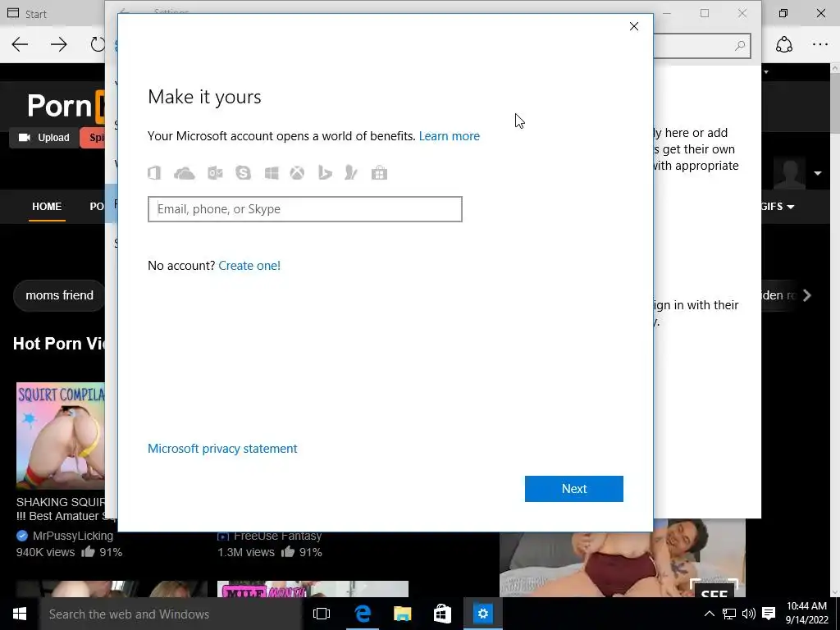Expand the user avatar dropdown on webpage
This screenshot has height=630, width=840.
[818, 173]
